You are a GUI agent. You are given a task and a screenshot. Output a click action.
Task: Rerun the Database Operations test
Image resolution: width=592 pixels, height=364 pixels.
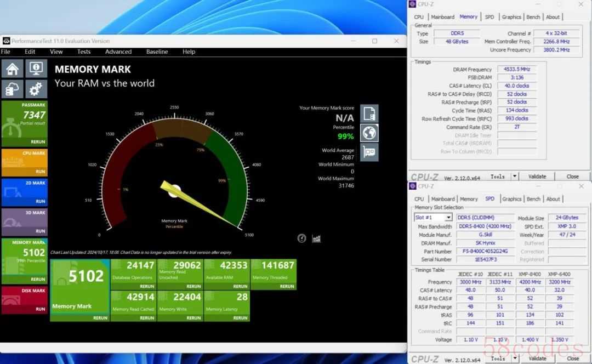[147, 286]
